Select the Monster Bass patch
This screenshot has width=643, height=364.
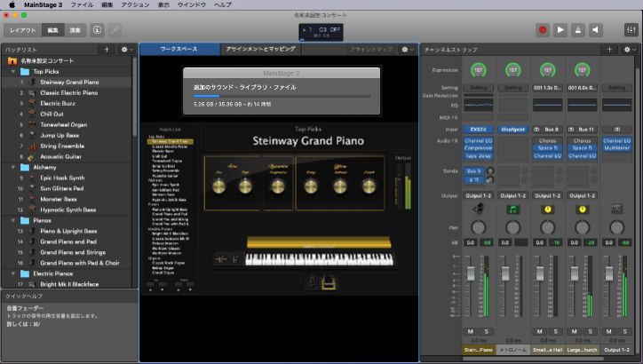click(x=59, y=199)
